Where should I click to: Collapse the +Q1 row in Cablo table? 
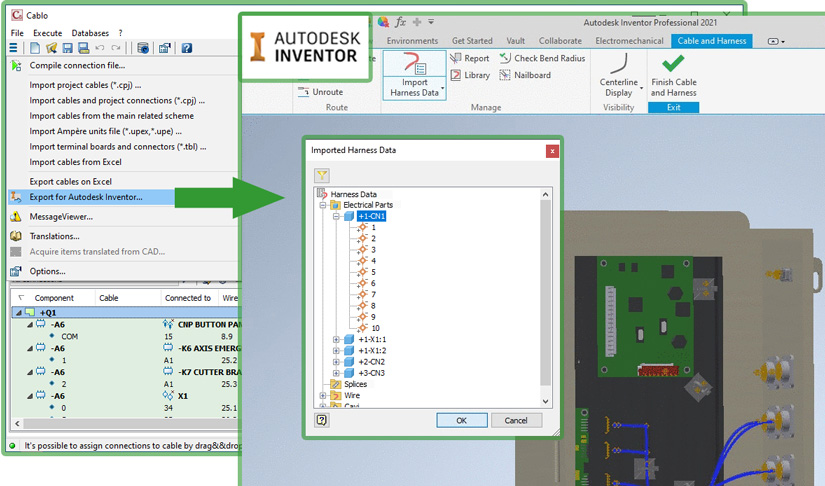click(x=18, y=312)
